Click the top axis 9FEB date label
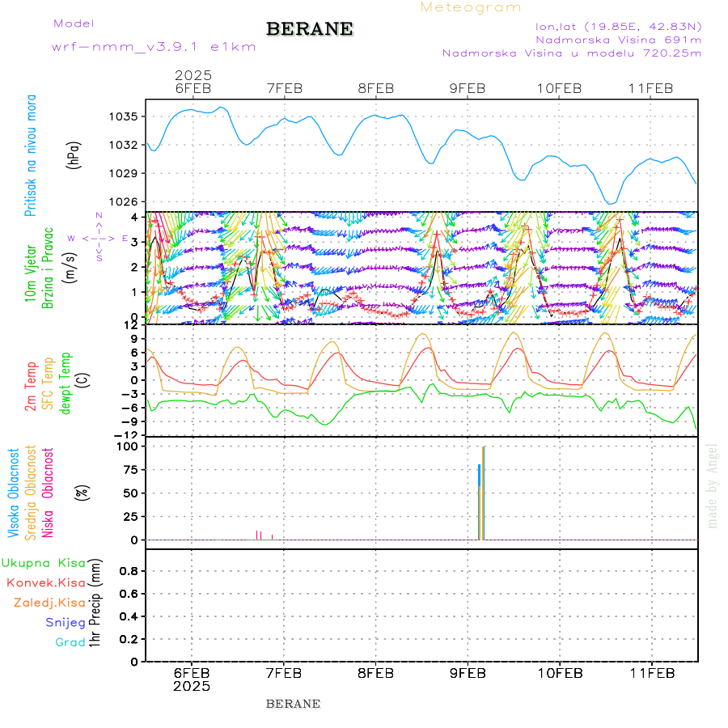Image resolution: width=728 pixels, height=728 pixels. point(468,88)
